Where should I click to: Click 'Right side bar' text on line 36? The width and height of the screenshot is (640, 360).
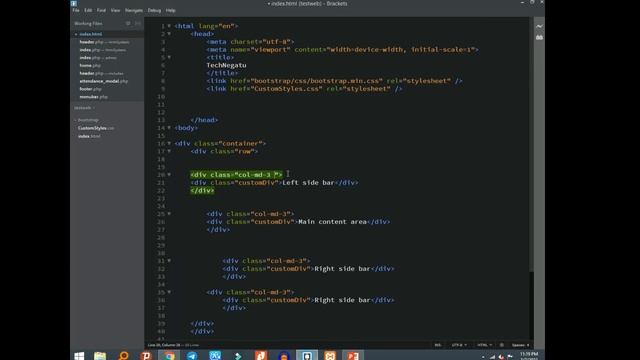[342, 300]
